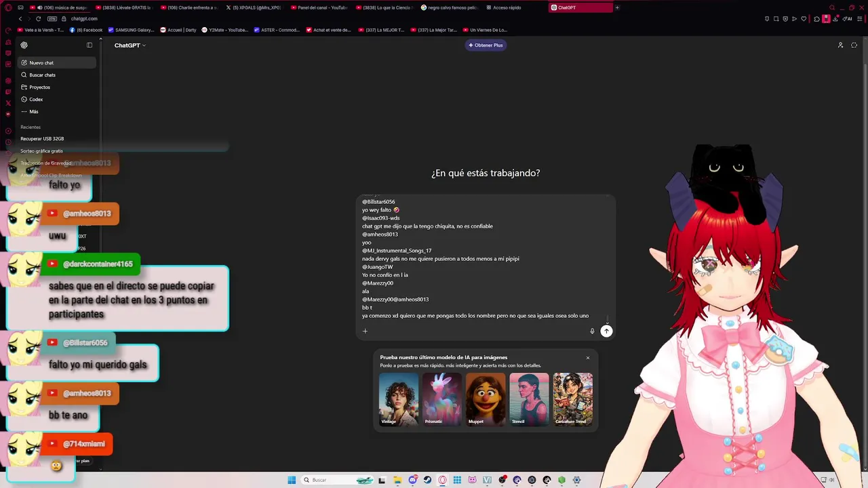Toggle the VPN badge in address bar
The width and height of the screenshot is (868, 488).
tap(52, 19)
